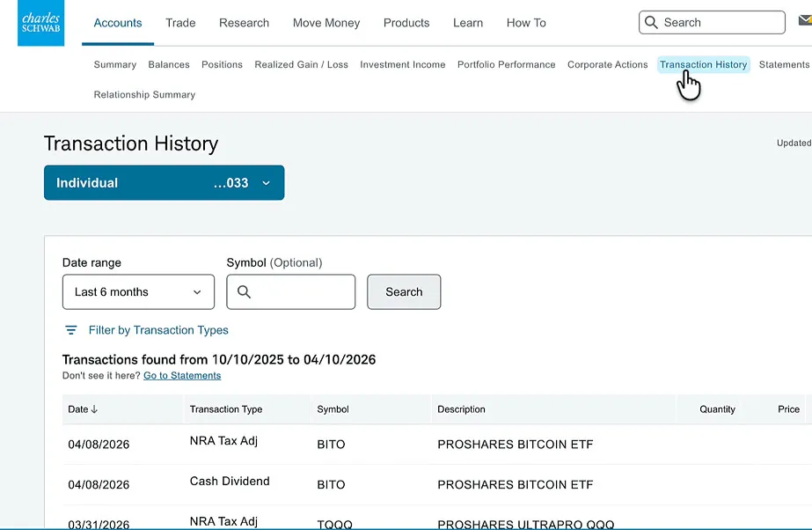The image size is (812, 530).
Task: Open Filter by Transaction Types
Action: (158, 330)
